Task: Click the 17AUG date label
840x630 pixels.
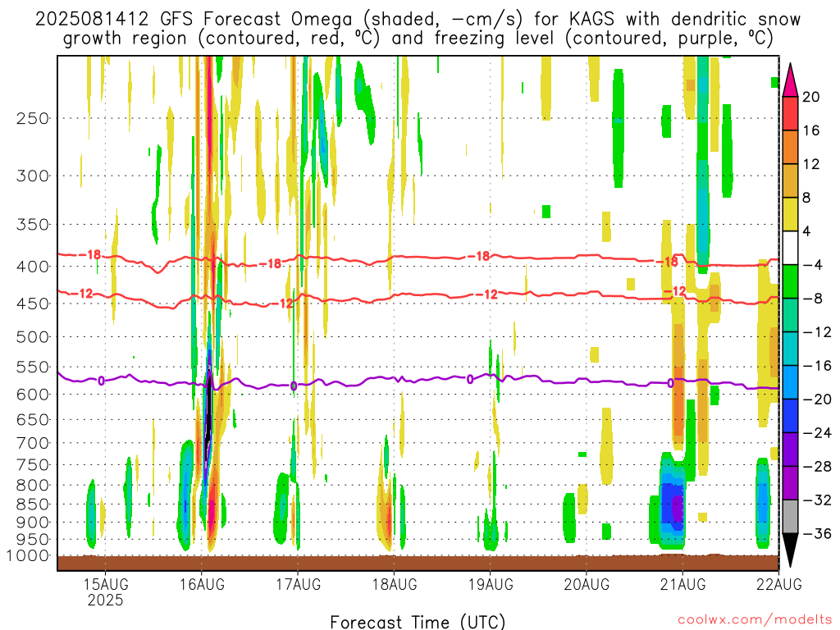Action: click(298, 584)
